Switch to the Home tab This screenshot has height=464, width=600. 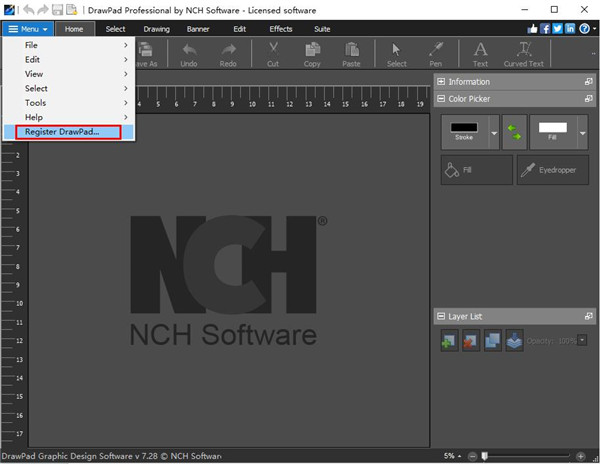74,29
